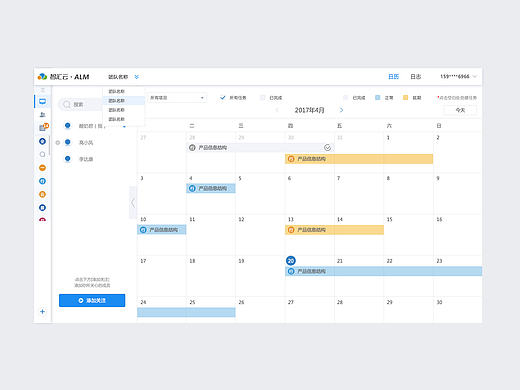The height and width of the screenshot is (390, 520).
Task: Switch to the 日志 log tab
Action: pos(415,77)
